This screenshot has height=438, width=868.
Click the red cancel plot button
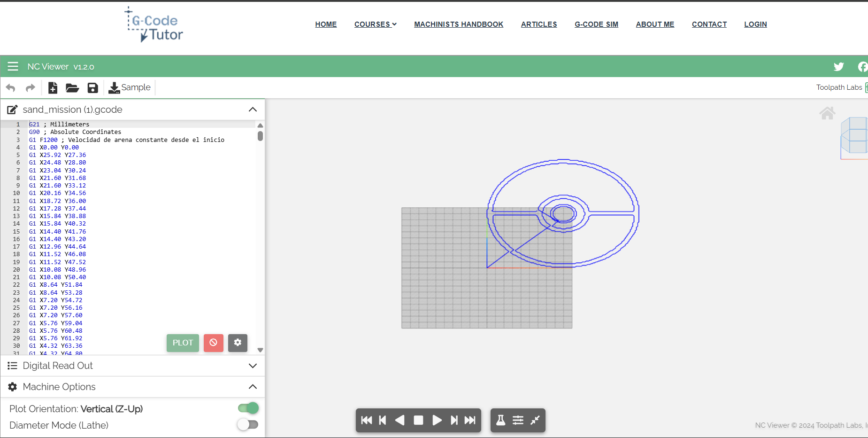(x=214, y=343)
